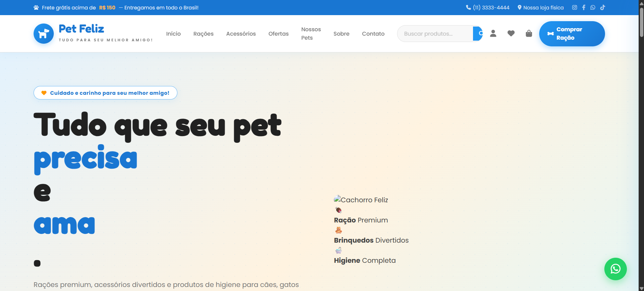
Task: Click the Brinquedos Divertidos text
Action: coord(371,240)
